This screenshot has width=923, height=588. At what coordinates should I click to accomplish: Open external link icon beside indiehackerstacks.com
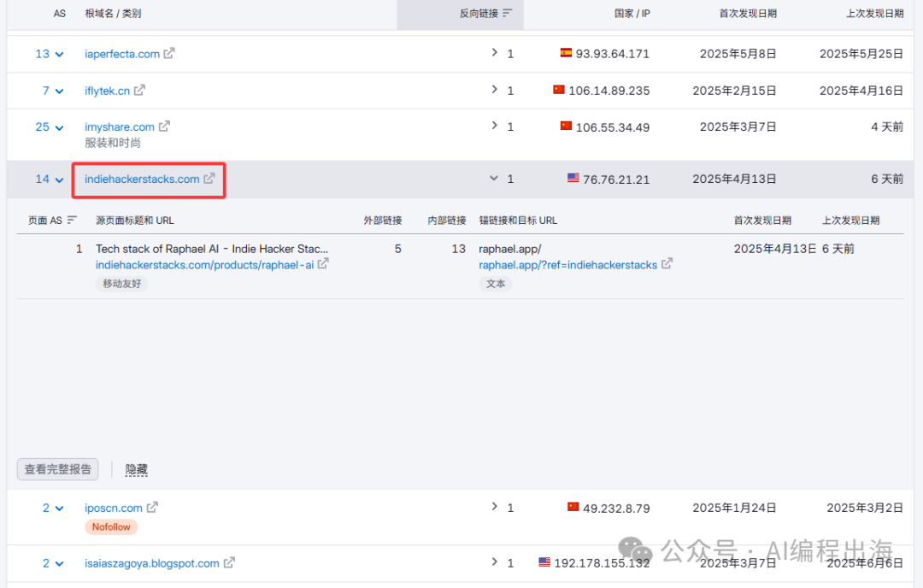click(209, 179)
